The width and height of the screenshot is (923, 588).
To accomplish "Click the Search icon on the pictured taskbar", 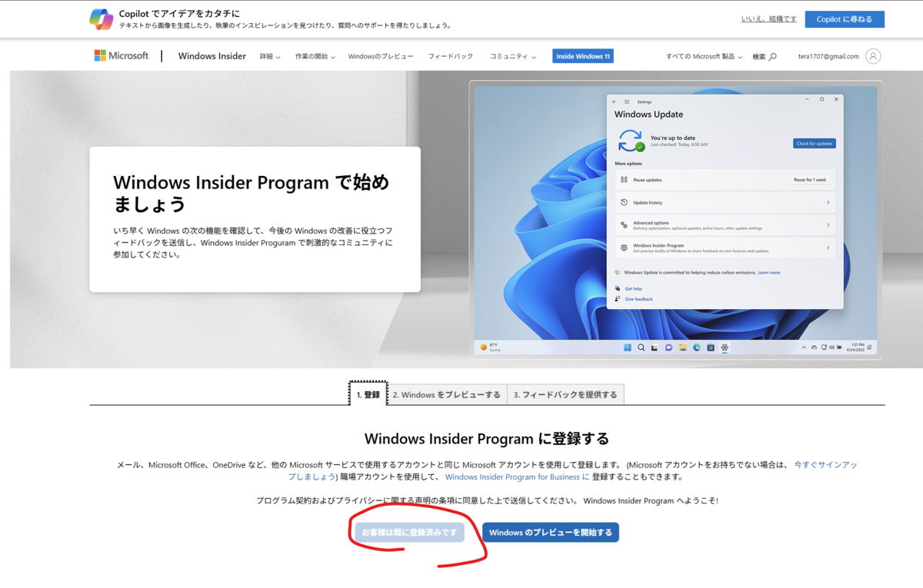I will tap(641, 347).
